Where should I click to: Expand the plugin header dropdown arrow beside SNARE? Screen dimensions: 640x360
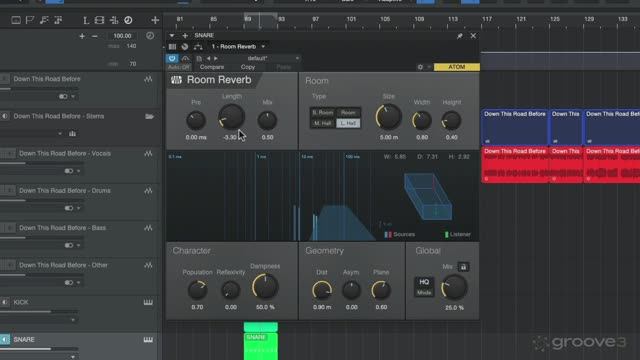pyautogui.click(x=172, y=36)
